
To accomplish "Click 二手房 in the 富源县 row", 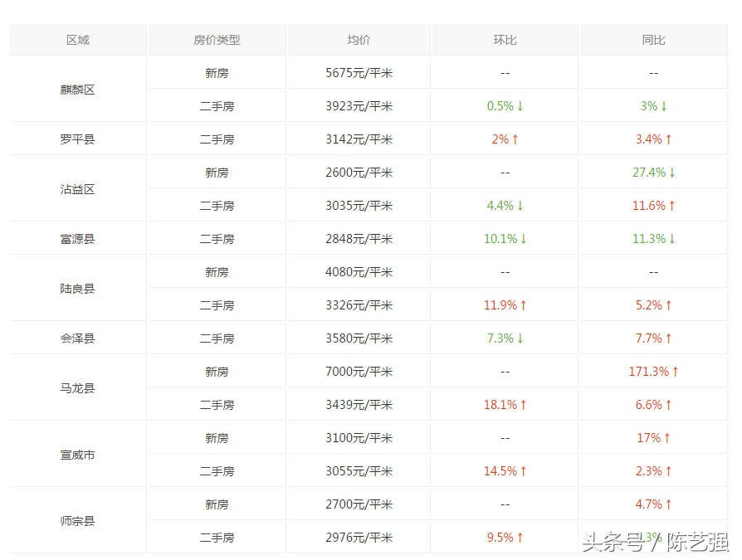I will 217,239.
